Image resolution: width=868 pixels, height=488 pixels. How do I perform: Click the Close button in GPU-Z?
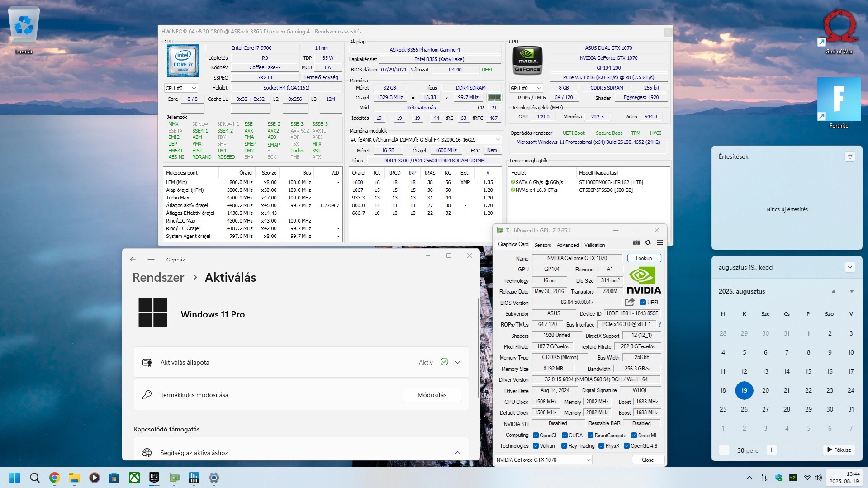pyautogui.click(x=648, y=460)
